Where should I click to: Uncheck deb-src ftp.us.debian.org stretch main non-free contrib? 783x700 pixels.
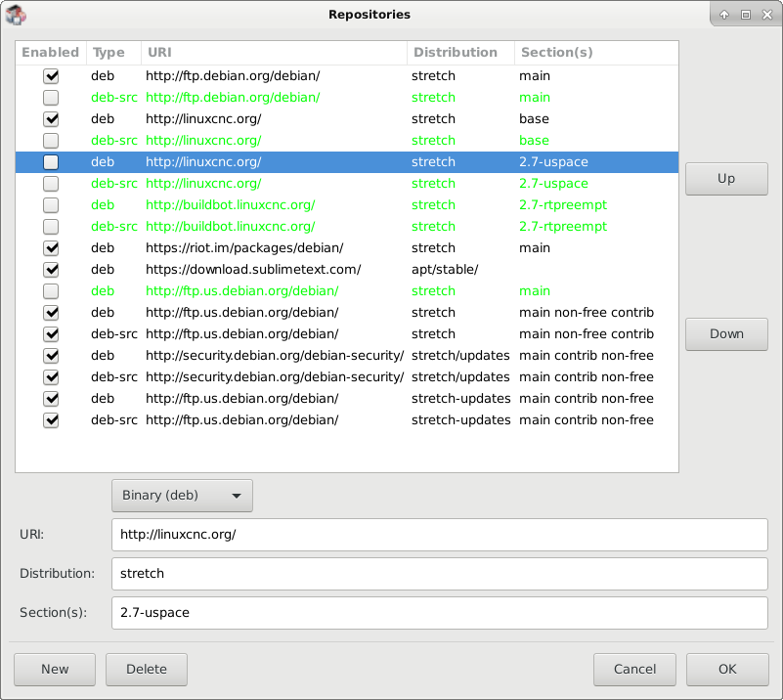(51, 333)
